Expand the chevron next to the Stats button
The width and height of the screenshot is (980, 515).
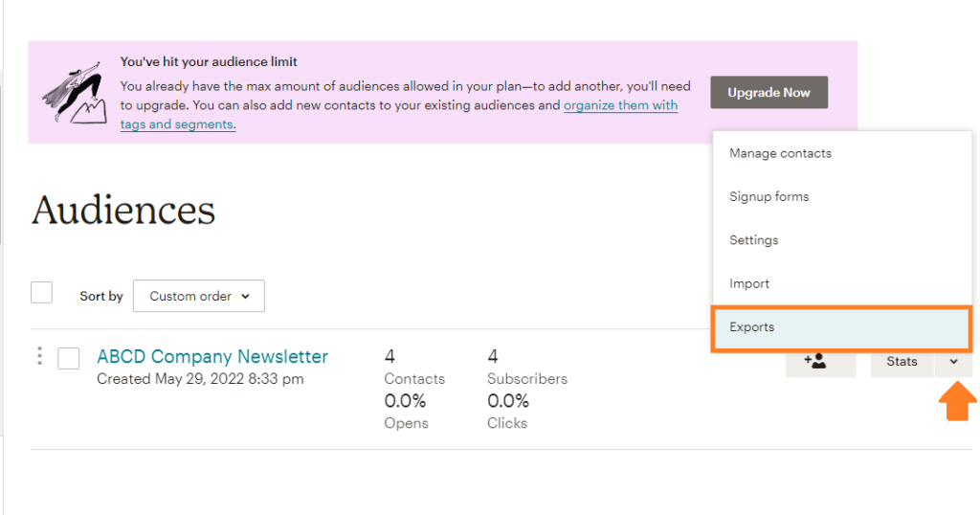(953, 361)
